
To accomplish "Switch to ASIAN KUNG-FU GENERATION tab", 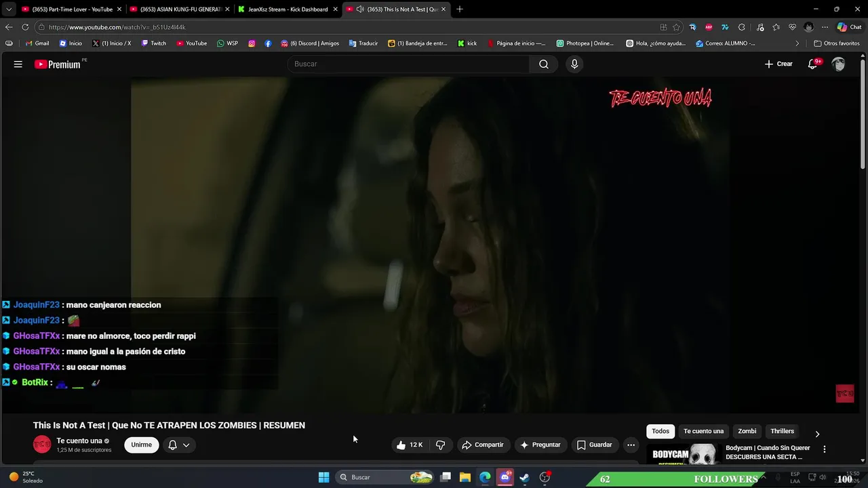I will (x=179, y=9).
